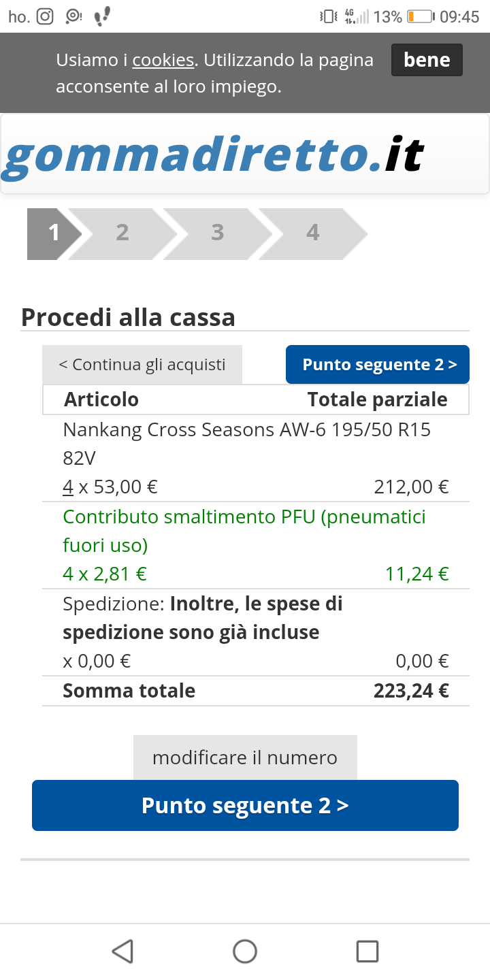Open the cookies policy link
The height and width of the screenshot is (980, 490).
click(163, 60)
